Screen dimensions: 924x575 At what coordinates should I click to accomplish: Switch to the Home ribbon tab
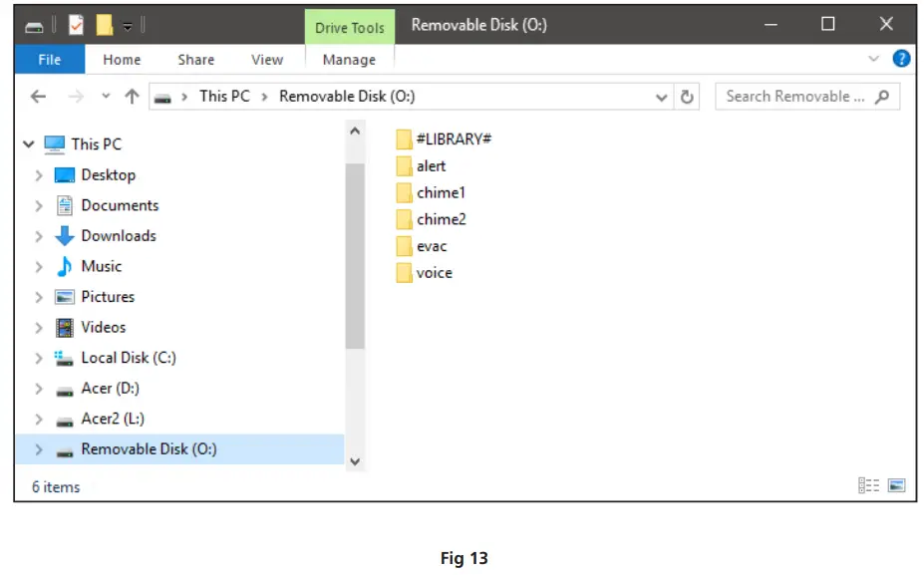pos(122,60)
